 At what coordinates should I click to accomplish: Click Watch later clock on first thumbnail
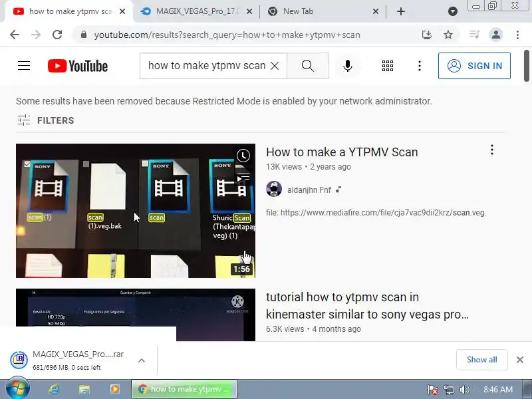(243, 156)
